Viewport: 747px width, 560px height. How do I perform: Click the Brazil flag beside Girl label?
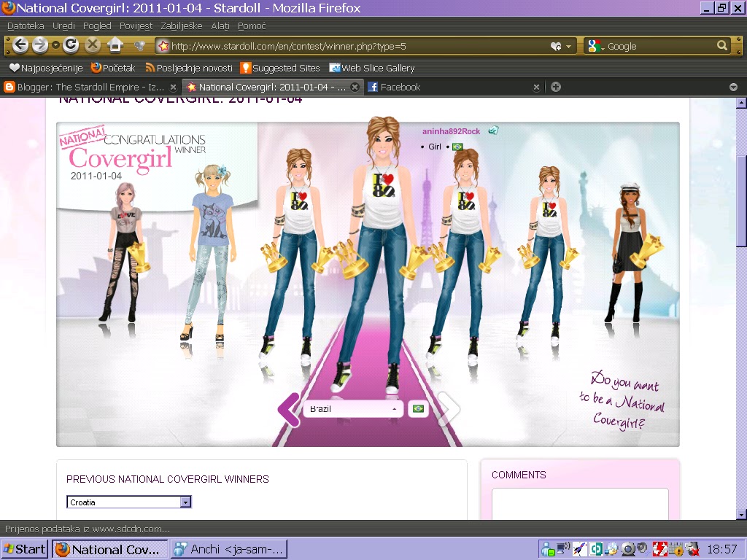457,147
